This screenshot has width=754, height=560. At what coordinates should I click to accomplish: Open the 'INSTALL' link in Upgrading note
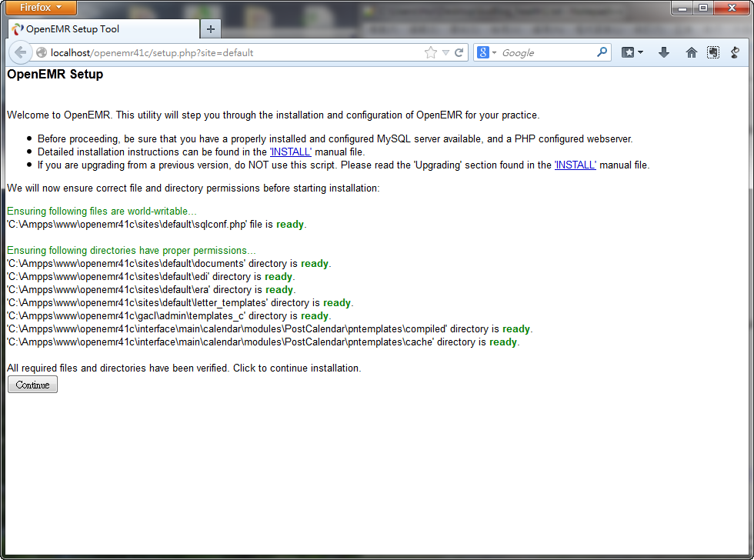pos(575,165)
